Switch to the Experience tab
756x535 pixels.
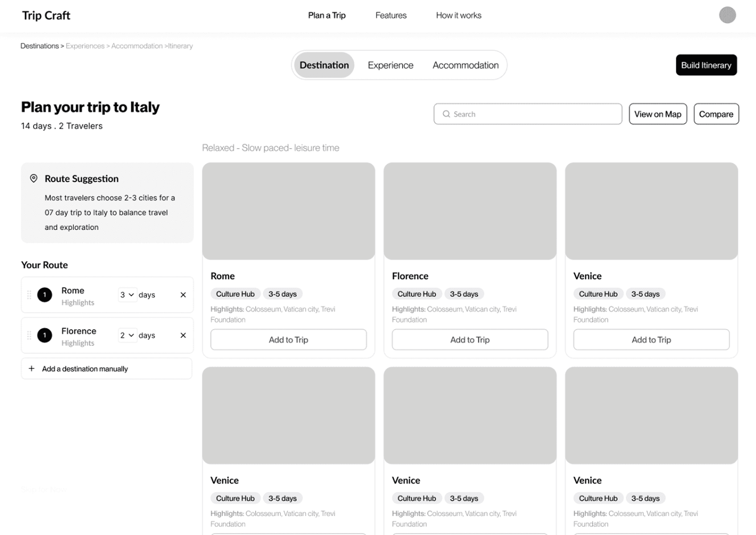click(390, 65)
